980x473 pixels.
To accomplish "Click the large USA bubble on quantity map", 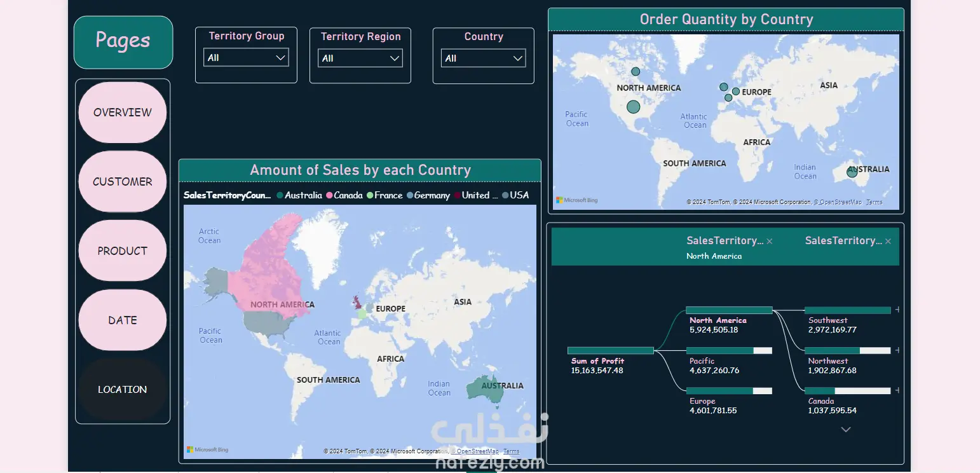I will click(633, 107).
